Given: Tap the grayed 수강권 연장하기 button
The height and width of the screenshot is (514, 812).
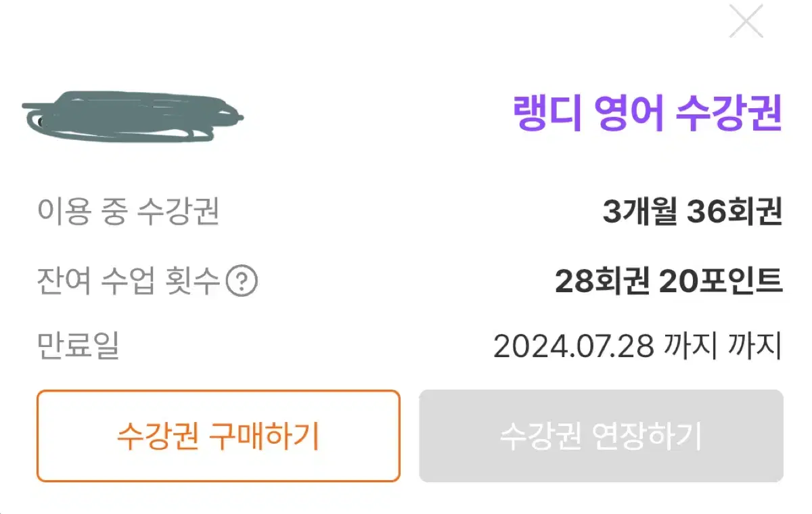Looking at the screenshot, I should click(601, 436).
